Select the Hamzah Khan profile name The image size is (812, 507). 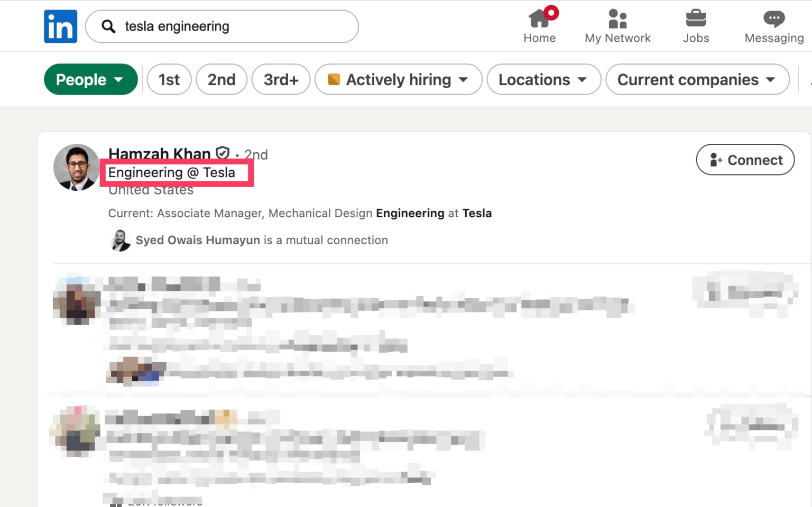click(x=158, y=154)
